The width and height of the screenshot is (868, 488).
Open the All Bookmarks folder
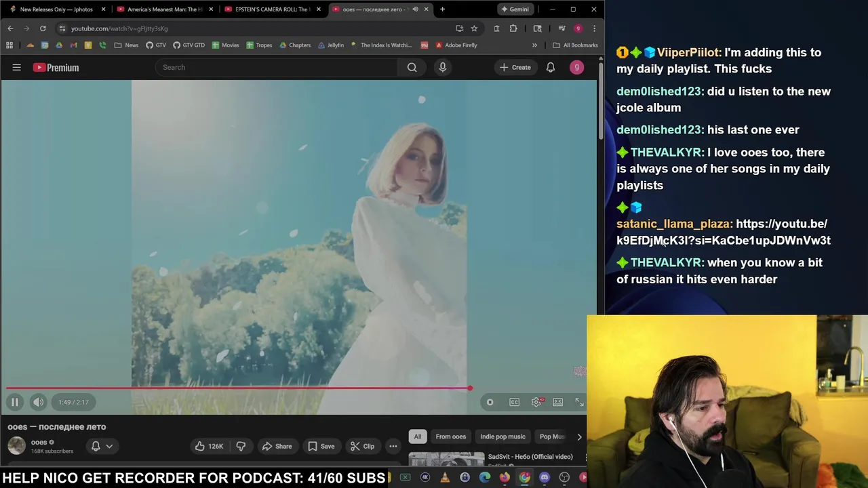(575, 45)
